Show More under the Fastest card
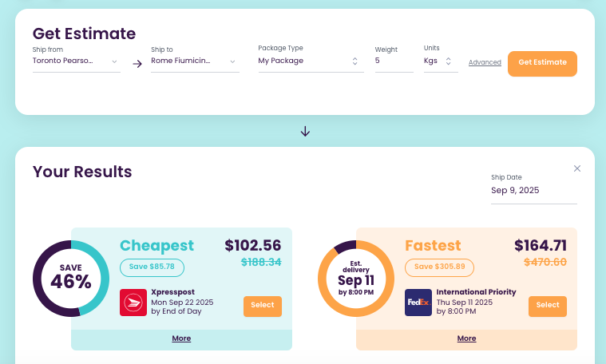Screen dimensions: 606x364 466,338
